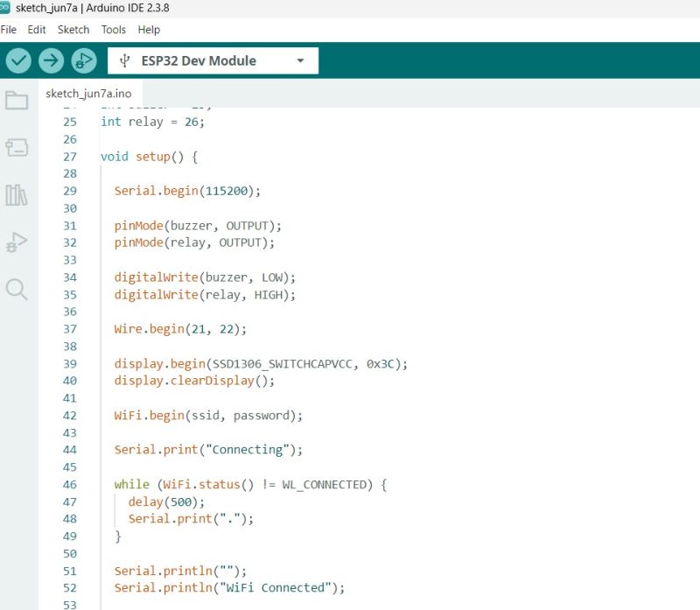The width and height of the screenshot is (700, 610).
Task: Click the pinMode(buzzer, OUTPUT); line
Action: 198,226
